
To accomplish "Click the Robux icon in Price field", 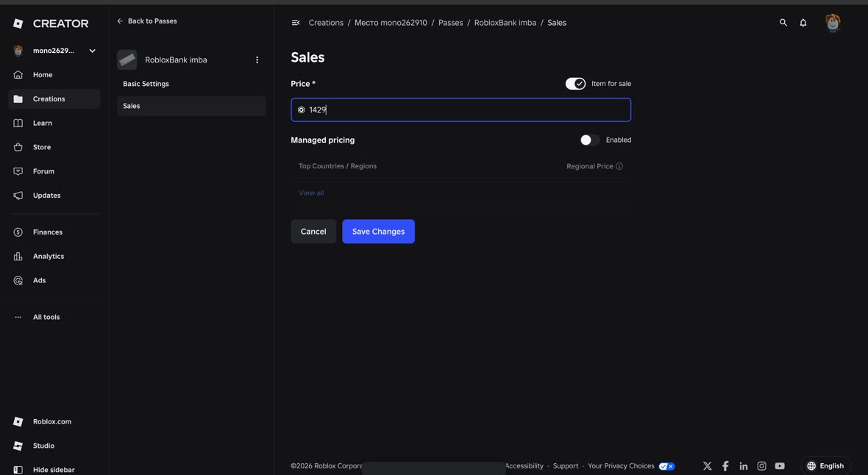I will pos(301,110).
